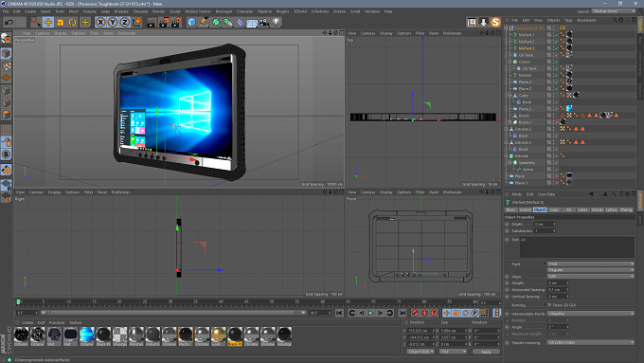Click the Apply button in coordinates panel
Image resolution: width=644 pixels, height=363 pixels.
coord(486,352)
